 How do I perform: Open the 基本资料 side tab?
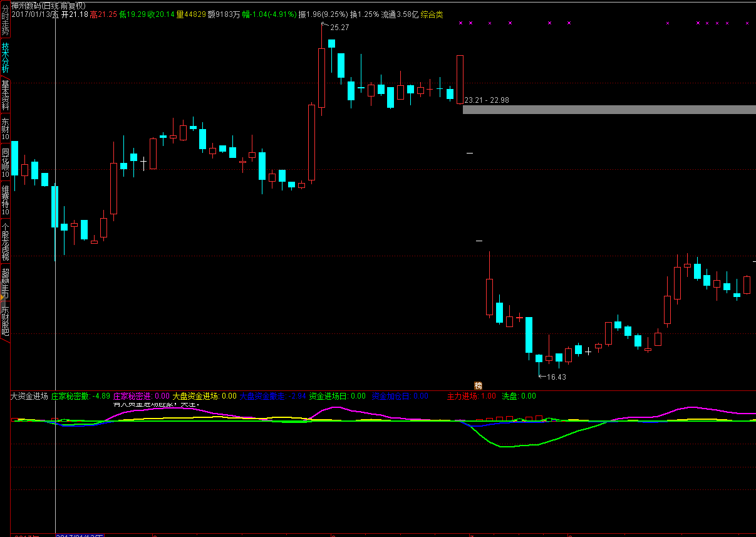point(5,95)
